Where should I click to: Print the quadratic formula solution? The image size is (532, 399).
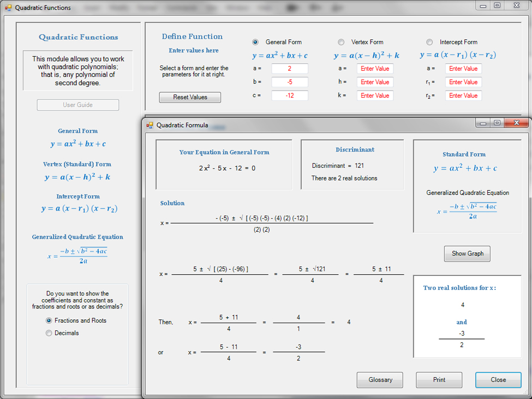439,380
